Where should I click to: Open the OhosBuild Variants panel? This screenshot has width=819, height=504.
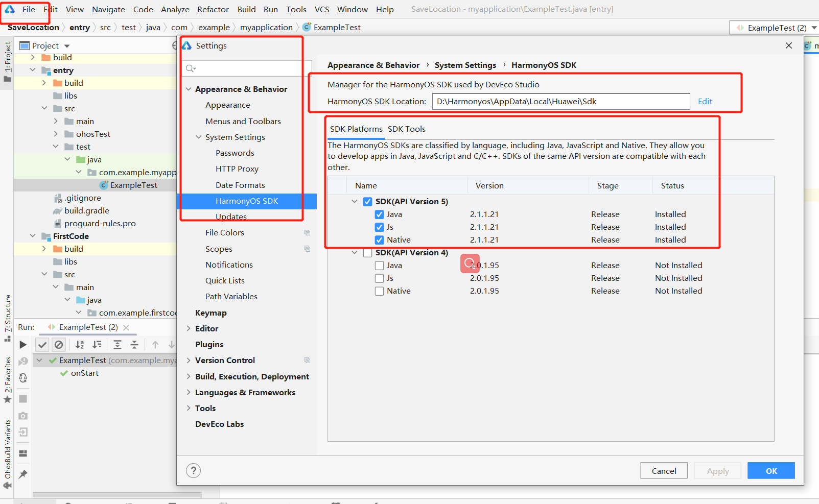(x=7, y=449)
